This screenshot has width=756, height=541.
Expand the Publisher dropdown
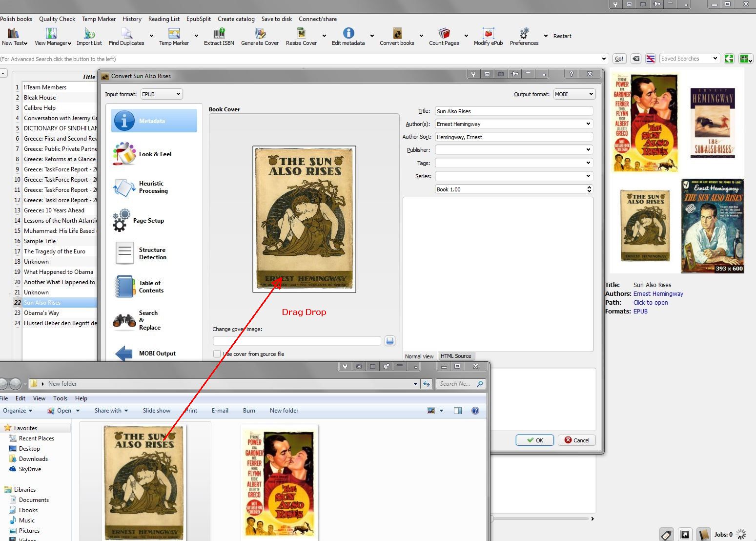coord(588,150)
